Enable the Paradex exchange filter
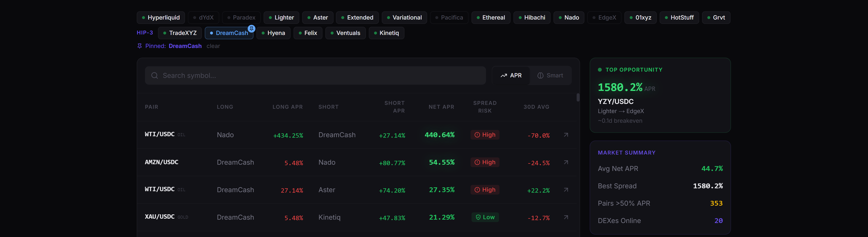868x237 pixels. coord(241,18)
